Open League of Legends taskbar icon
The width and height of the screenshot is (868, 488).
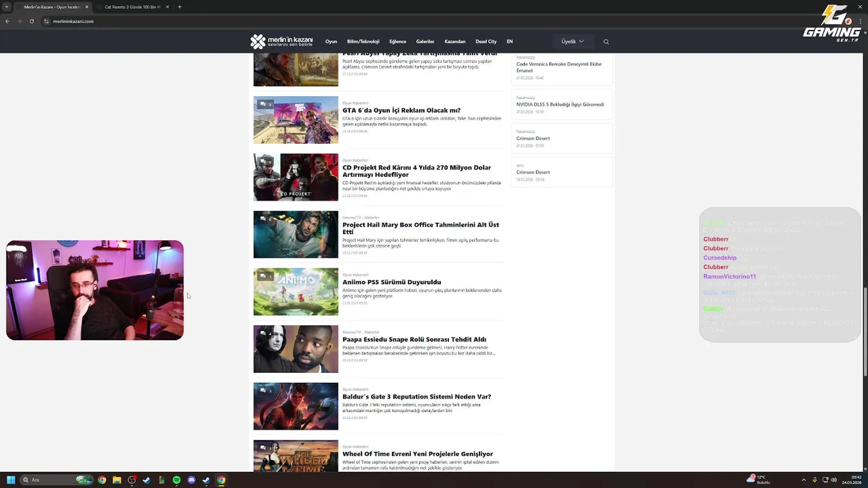pos(161,480)
